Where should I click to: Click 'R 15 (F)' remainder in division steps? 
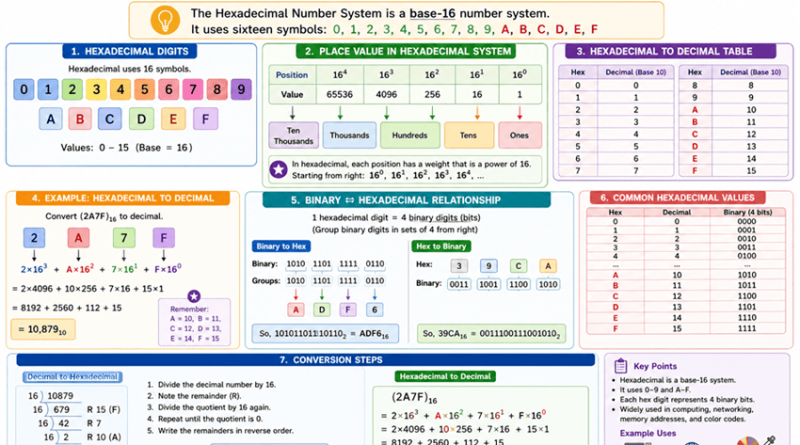[104, 409]
